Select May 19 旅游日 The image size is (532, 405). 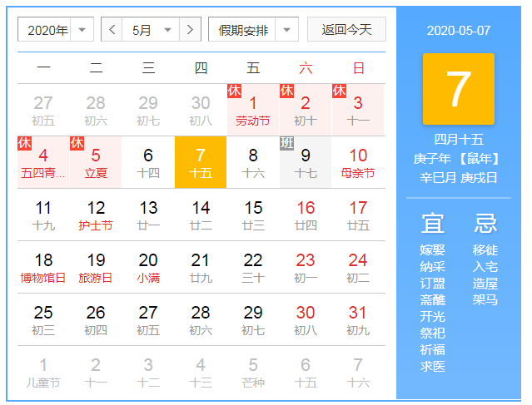tap(96, 267)
